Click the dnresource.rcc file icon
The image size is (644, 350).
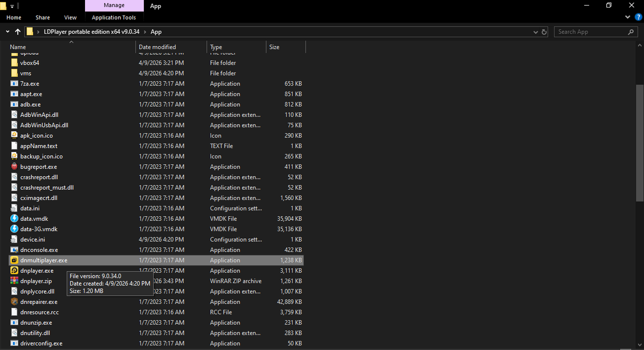[15, 312]
